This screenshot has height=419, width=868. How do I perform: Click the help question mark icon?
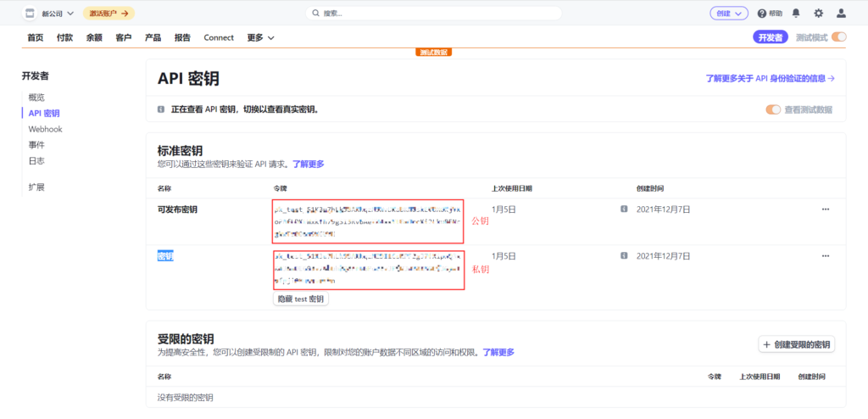click(762, 14)
